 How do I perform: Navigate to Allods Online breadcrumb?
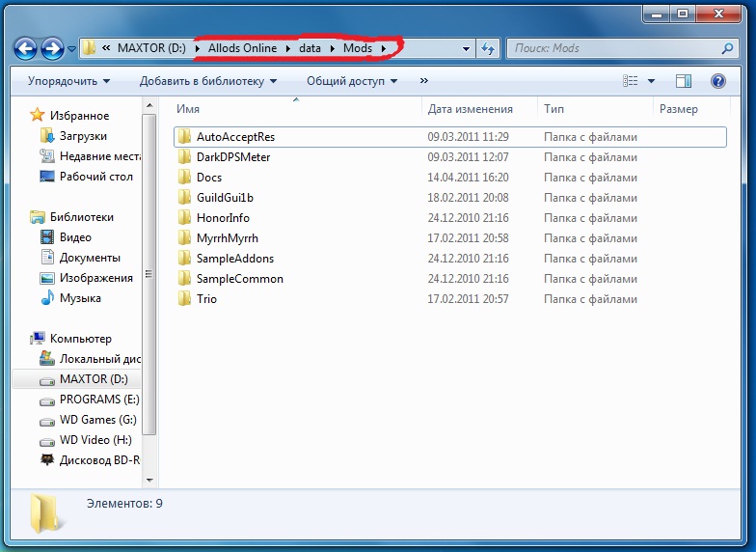click(x=243, y=48)
